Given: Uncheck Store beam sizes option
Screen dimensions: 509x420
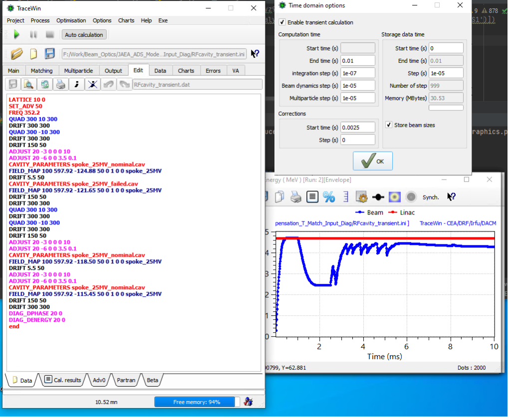Looking at the screenshot, I should tap(389, 125).
